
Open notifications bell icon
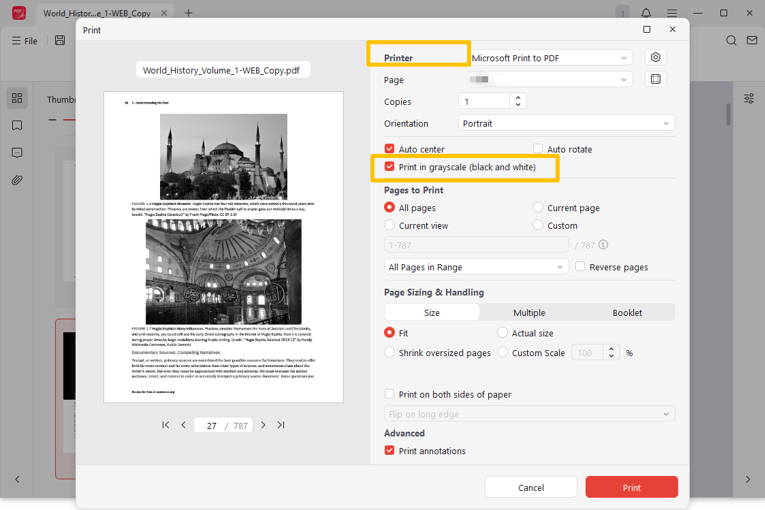tap(646, 13)
